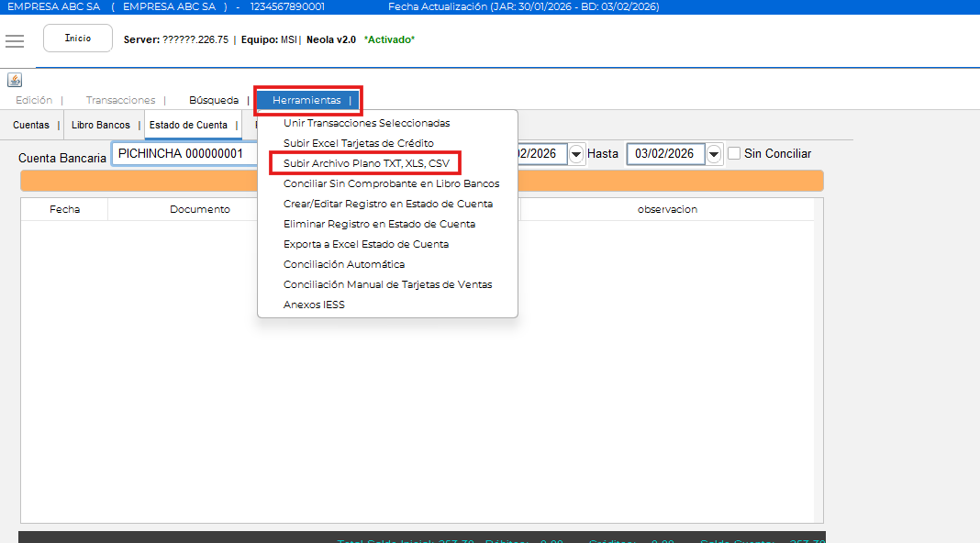The height and width of the screenshot is (543, 980).
Task: Open Anexos IESS menu entry
Action: 314,305
